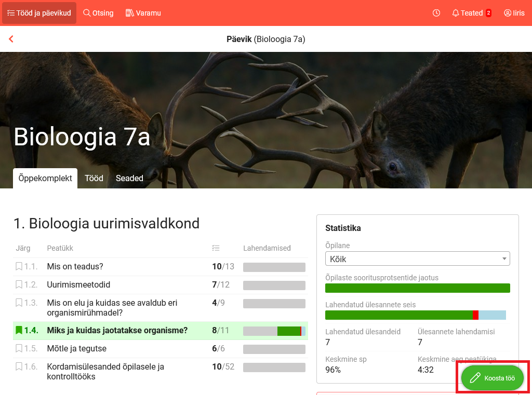The height and width of the screenshot is (395, 532).
Task: Click the clock history icon in header
Action: (x=436, y=13)
